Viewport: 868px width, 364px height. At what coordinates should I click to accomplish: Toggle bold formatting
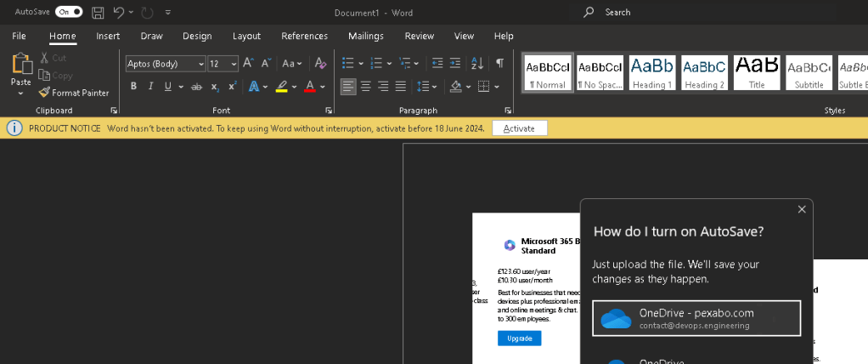tap(133, 87)
